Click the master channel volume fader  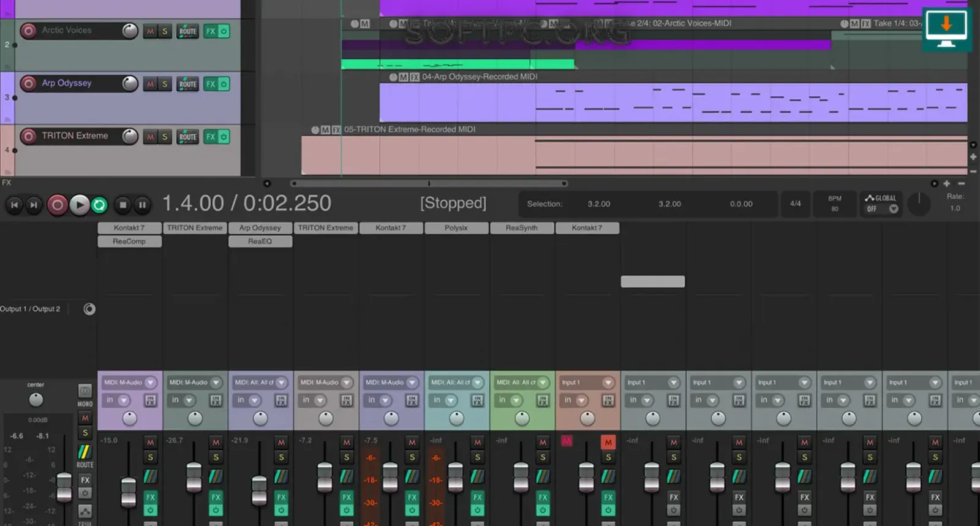pyautogui.click(x=64, y=487)
